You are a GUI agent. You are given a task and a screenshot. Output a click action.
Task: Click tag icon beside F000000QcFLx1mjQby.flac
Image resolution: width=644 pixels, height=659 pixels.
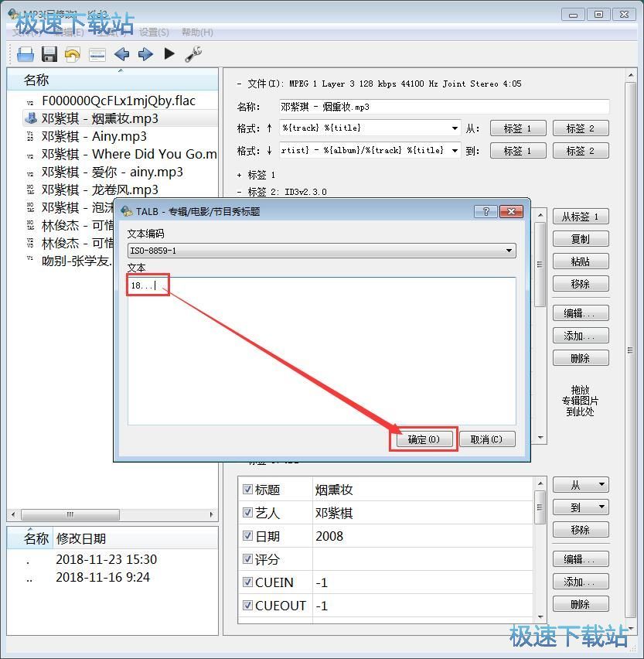(30, 102)
